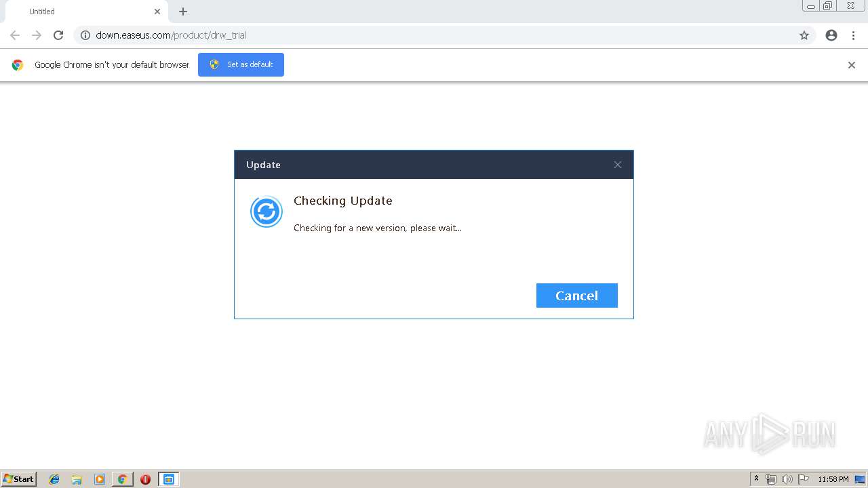Click the site information icon in address bar
This screenshot has width=868, height=488.
85,35
